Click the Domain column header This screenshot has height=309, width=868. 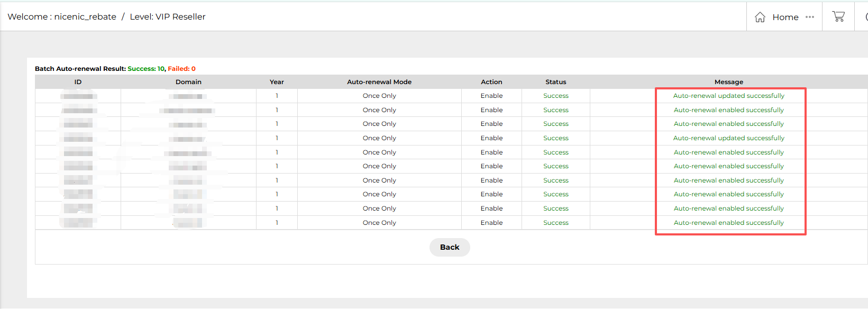tap(188, 82)
